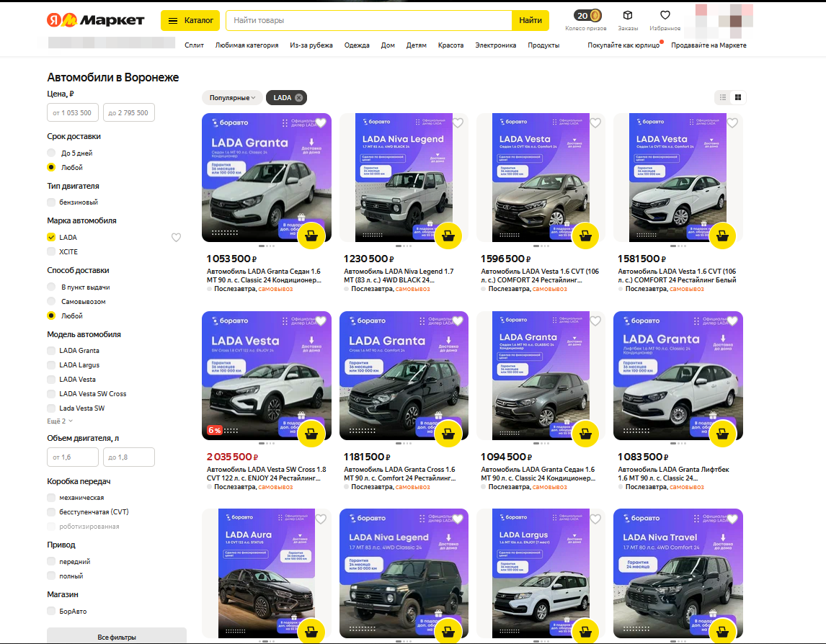Open the 'Все фильтры' button
This screenshot has height=644, width=826.
coord(117,635)
